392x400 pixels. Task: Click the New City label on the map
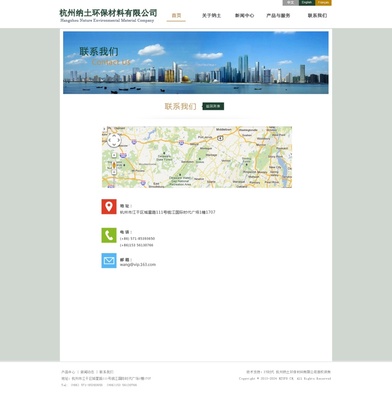(x=275, y=167)
